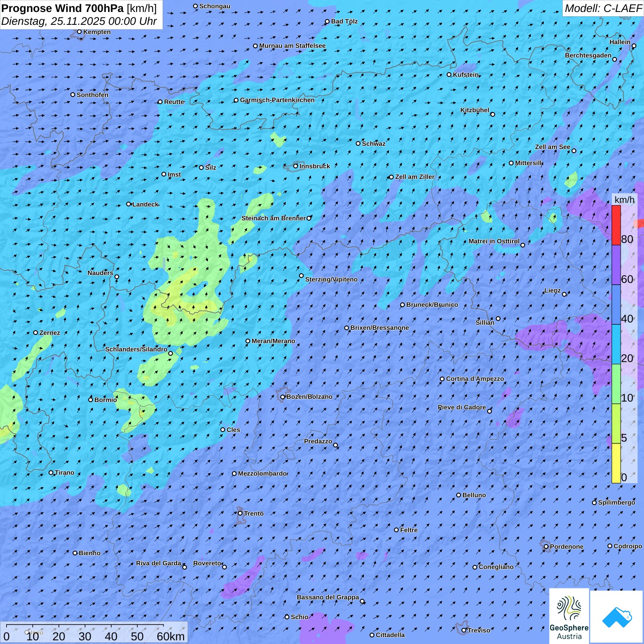Click the 'km/h' legend unit label
This screenshot has height=644, width=644.
[x=624, y=199]
